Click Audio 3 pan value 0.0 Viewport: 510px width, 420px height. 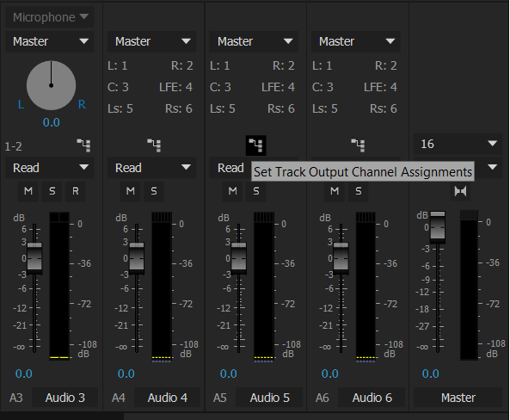click(x=51, y=122)
